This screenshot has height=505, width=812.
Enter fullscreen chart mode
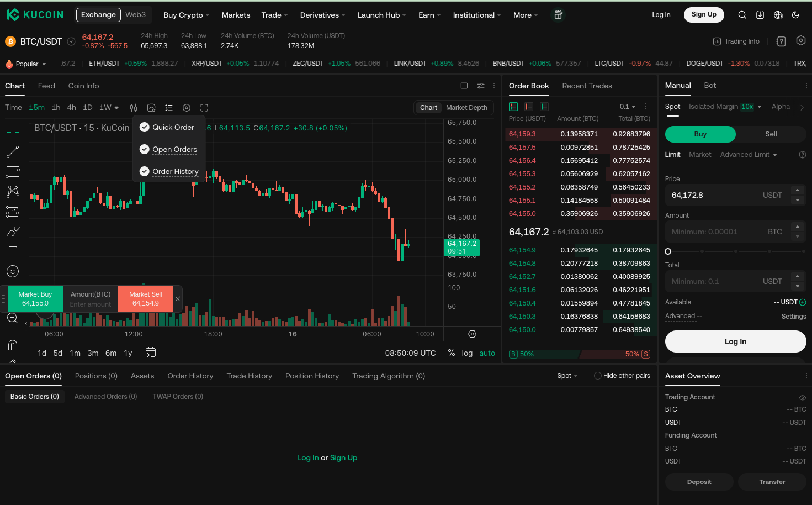204,108
